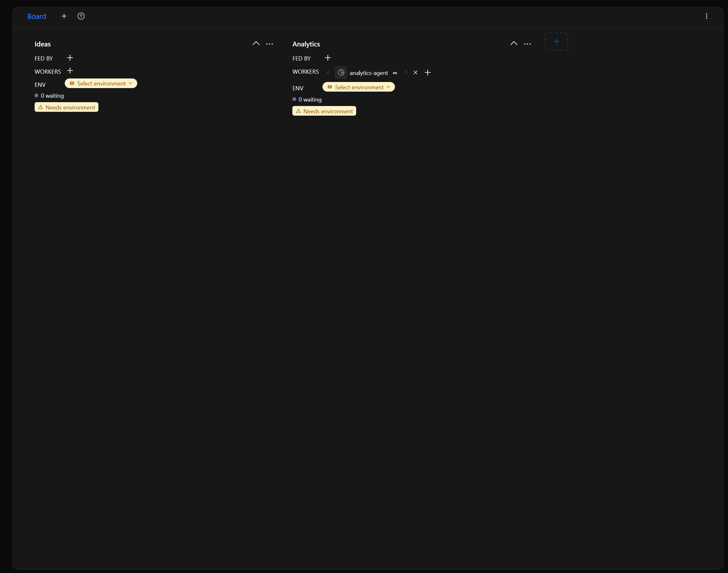Click the Needs environment warning in Ideas
728x573 pixels.
(x=66, y=107)
